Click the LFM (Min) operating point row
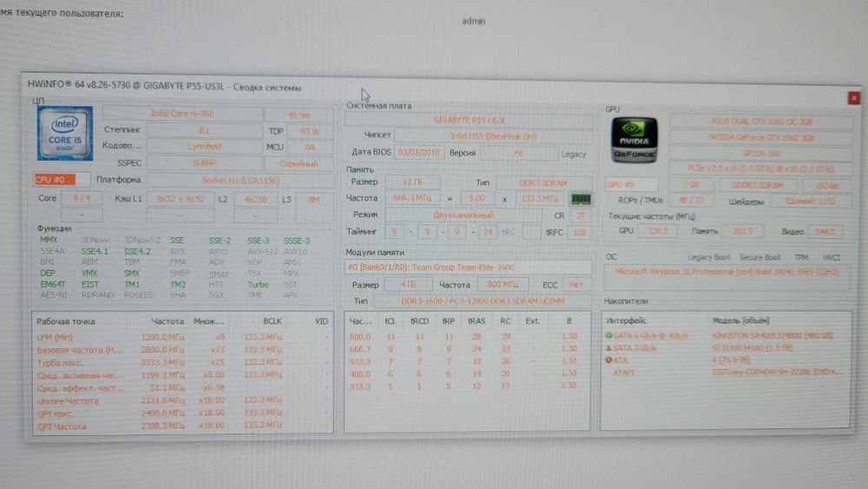868x489 pixels. [182, 337]
